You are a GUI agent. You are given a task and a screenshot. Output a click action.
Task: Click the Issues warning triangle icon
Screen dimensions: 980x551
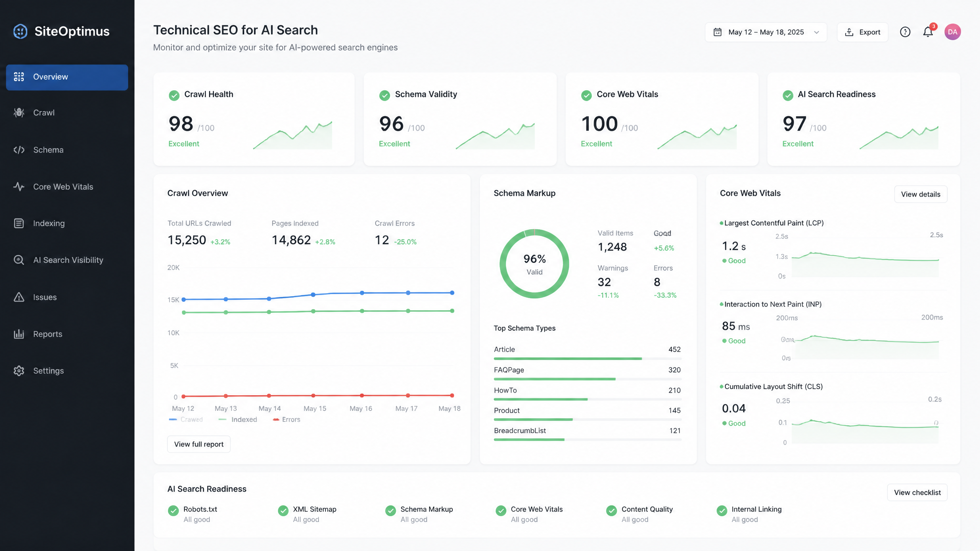pyautogui.click(x=19, y=297)
